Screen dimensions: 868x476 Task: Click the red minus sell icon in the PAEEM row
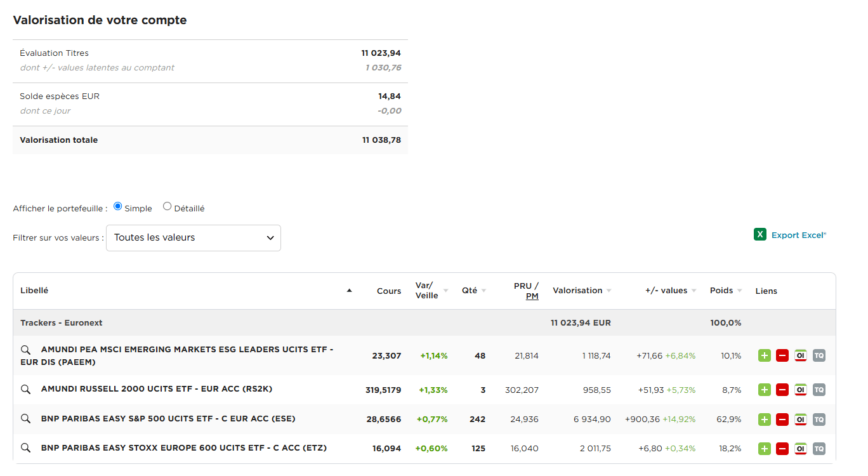click(782, 355)
